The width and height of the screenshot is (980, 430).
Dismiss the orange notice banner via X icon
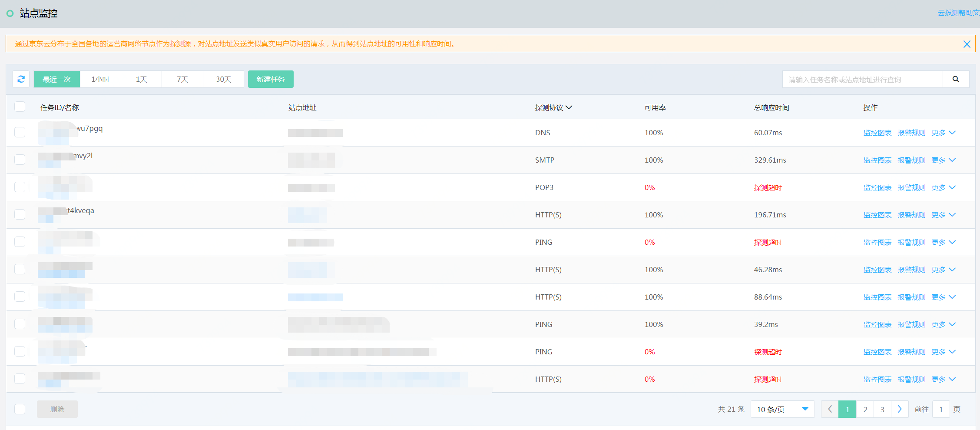[967, 44]
